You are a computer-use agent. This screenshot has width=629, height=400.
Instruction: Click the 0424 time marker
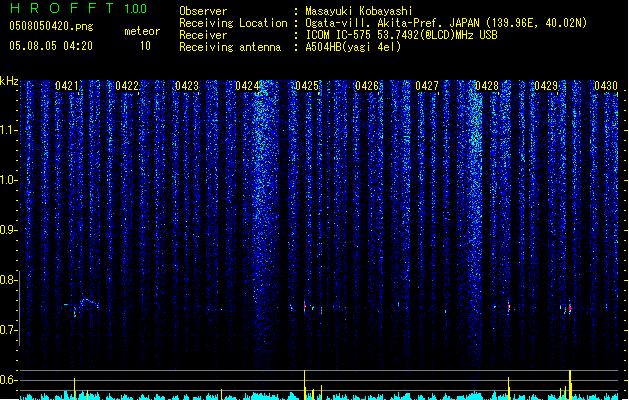(247, 86)
